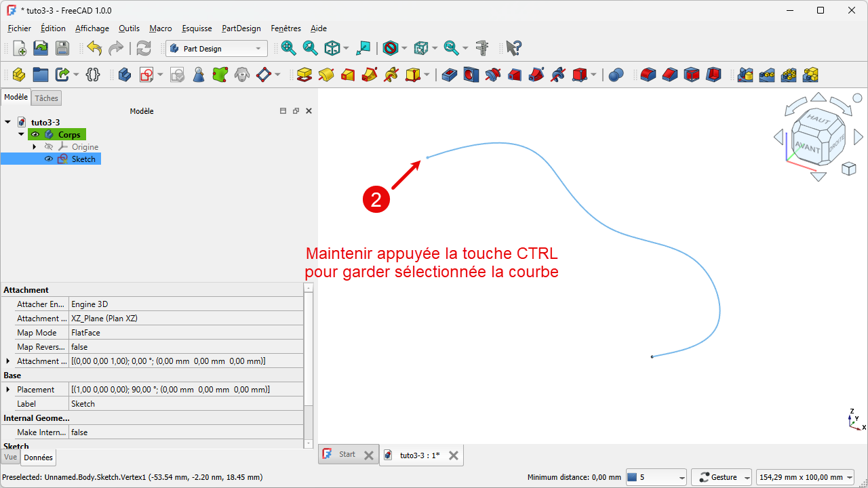The height and width of the screenshot is (488, 868).
Task: Click the Fillet tool icon
Action: coord(648,75)
